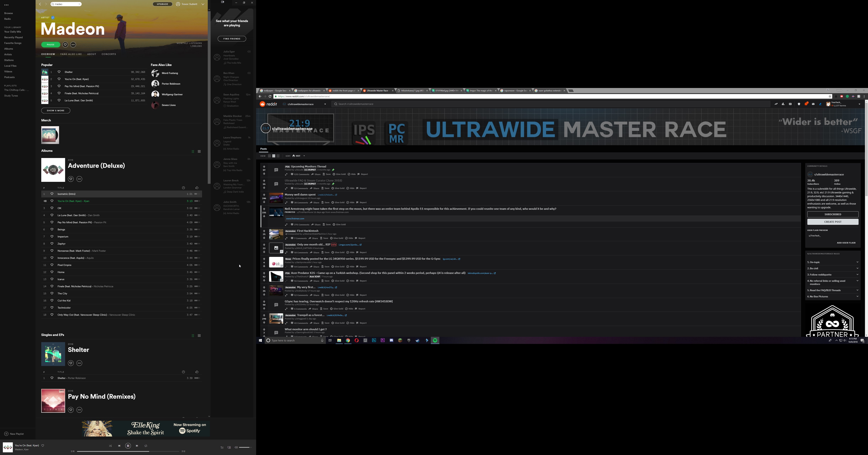Click Show 5 More button
Screen dimensions: 868x455
coord(56,111)
